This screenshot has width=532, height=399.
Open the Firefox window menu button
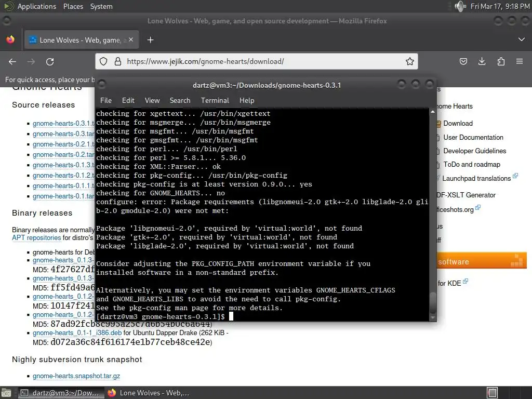coord(6,21)
